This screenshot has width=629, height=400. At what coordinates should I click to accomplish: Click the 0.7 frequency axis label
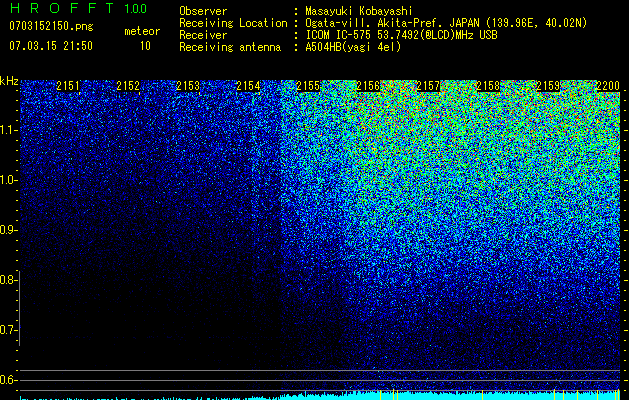(8, 330)
